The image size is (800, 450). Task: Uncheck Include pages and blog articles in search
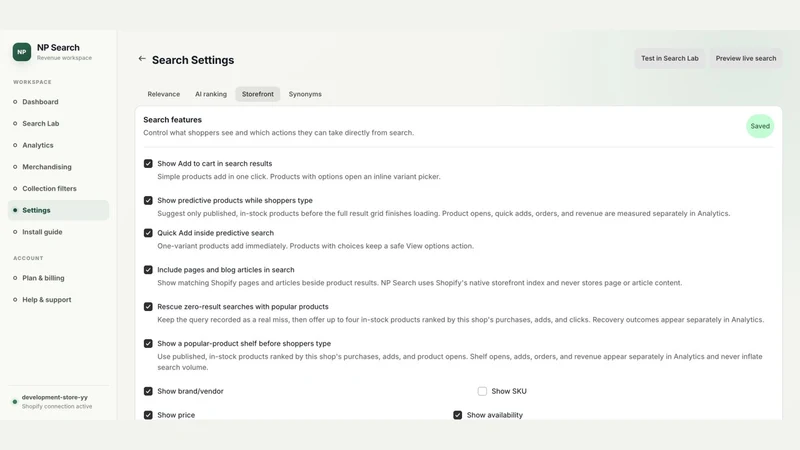pos(148,270)
